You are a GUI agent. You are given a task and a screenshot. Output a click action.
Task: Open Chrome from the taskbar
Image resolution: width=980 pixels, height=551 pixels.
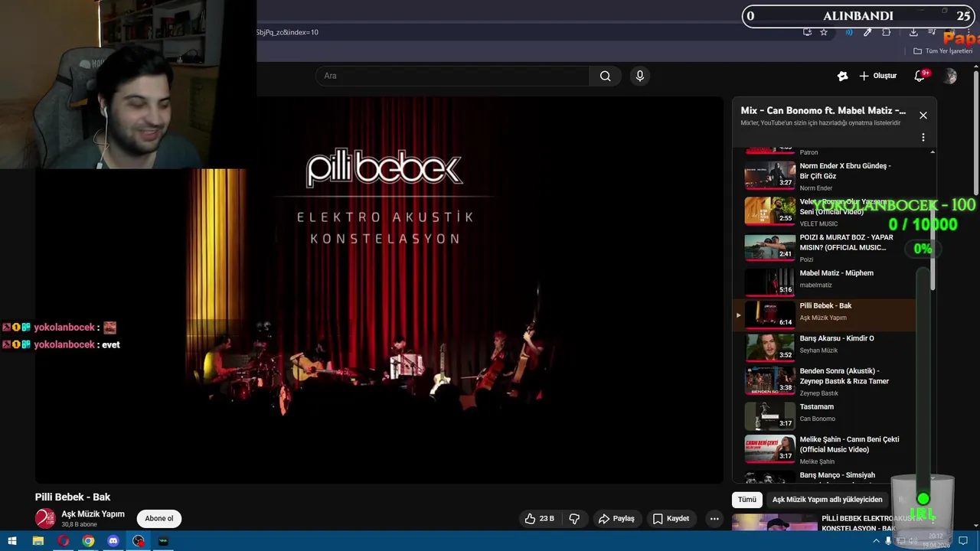89,541
